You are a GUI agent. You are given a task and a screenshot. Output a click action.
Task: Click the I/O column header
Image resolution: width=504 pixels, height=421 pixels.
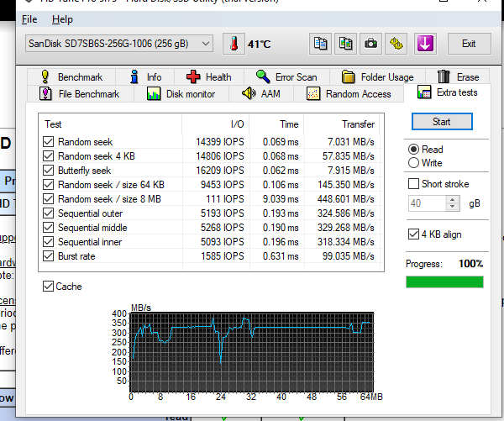tap(215, 124)
